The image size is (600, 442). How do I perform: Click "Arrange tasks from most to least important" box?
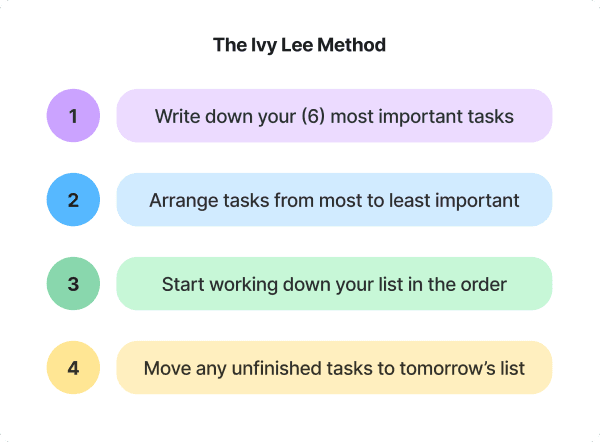(334, 199)
